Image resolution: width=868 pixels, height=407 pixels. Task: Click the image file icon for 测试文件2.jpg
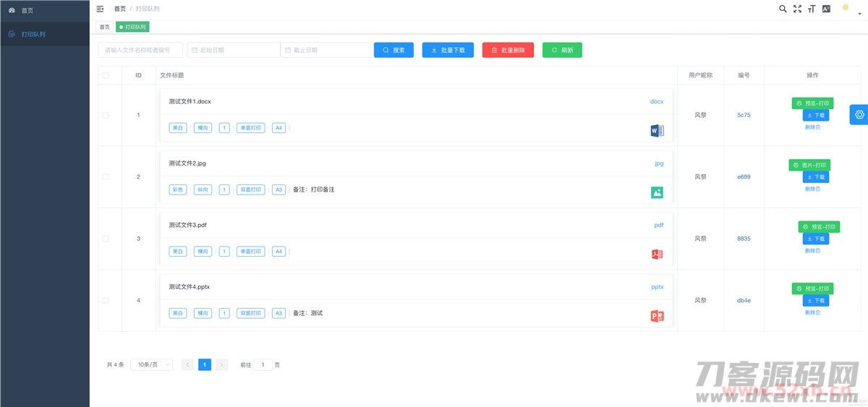[657, 192]
